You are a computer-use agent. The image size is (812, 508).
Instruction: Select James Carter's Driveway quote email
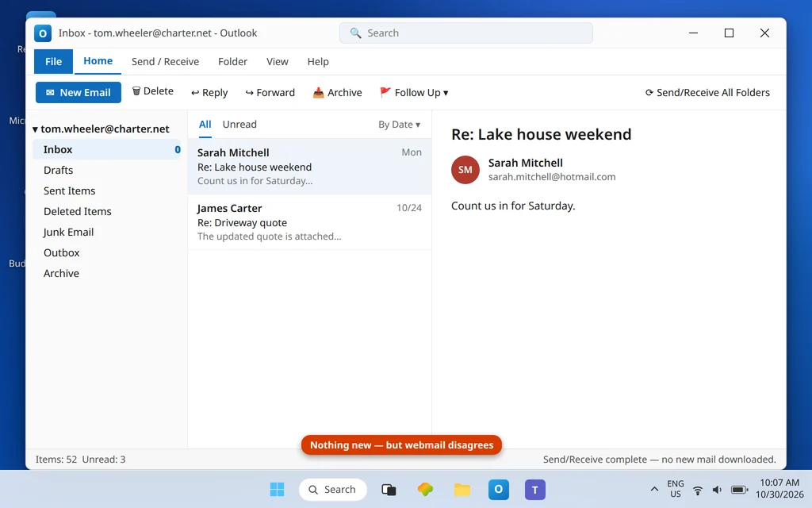tap(310, 222)
